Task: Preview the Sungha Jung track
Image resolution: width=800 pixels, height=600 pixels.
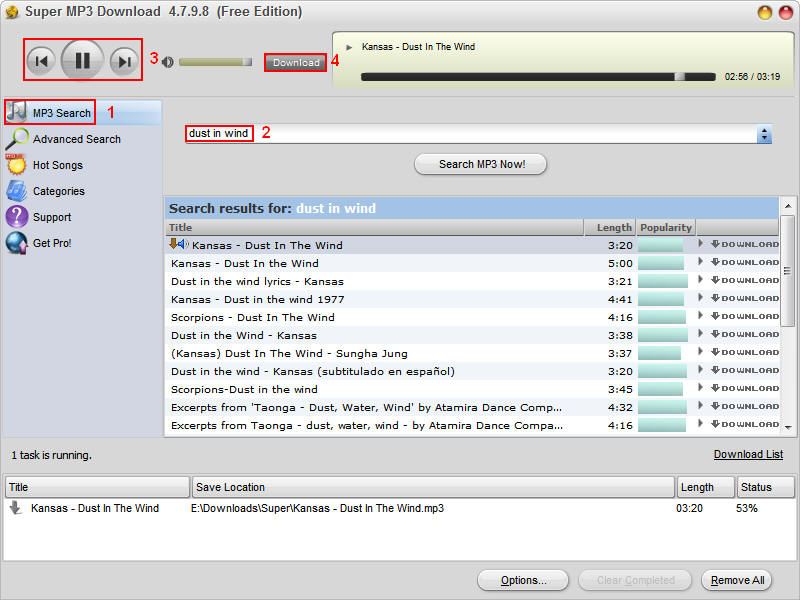Action: 701,352
